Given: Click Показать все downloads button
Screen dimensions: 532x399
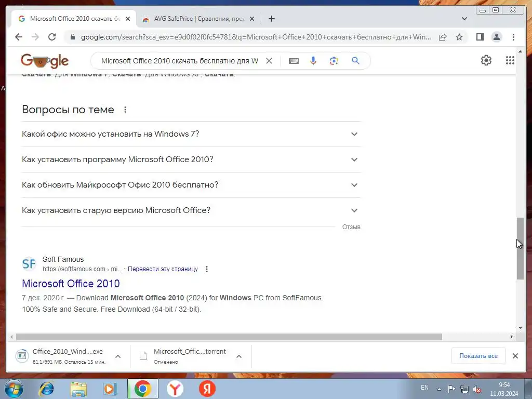Looking at the screenshot, I should 478,356.
